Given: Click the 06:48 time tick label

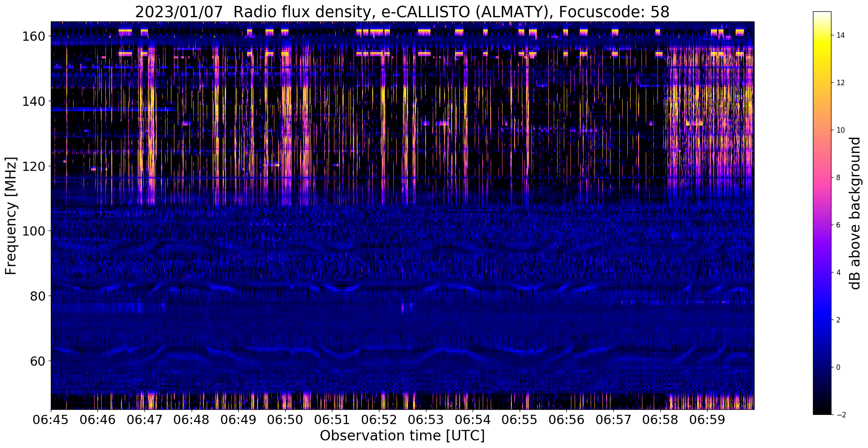Looking at the screenshot, I should point(192,419).
